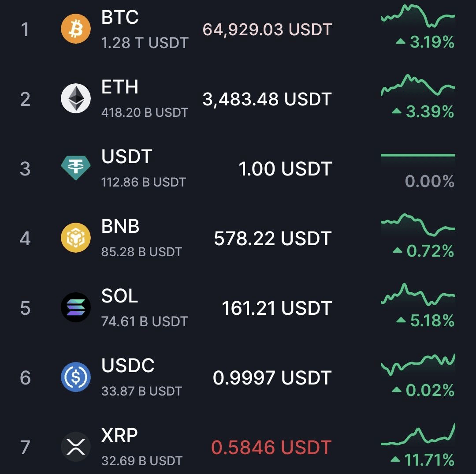Tap USDT flat line chart
476x474 pixels.
418,155
